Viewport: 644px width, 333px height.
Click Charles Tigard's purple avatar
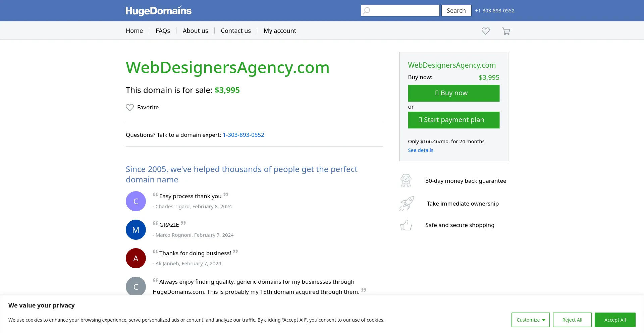tap(136, 201)
